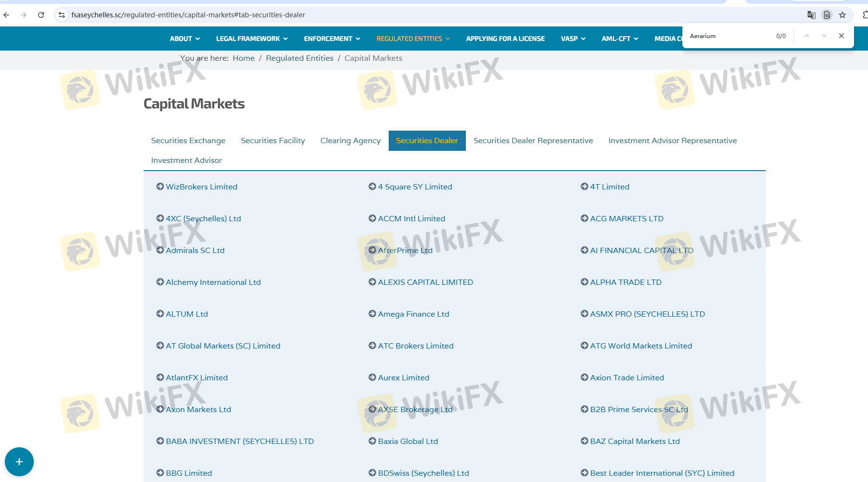Open AT Global Markets (SC) Limited entry

click(223, 346)
